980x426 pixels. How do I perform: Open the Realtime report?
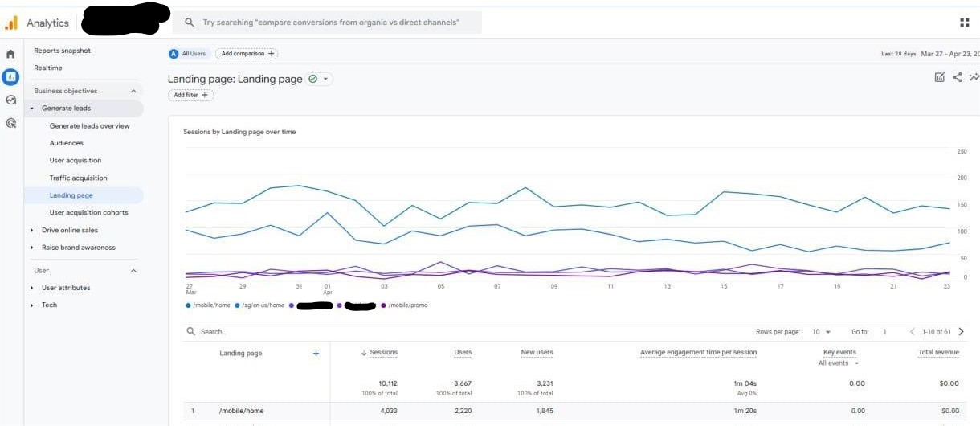(x=48, y=68)
